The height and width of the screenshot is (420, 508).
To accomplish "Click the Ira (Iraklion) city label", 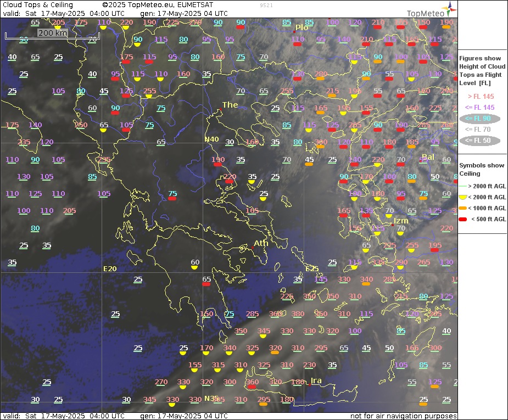I will (316, 381).
